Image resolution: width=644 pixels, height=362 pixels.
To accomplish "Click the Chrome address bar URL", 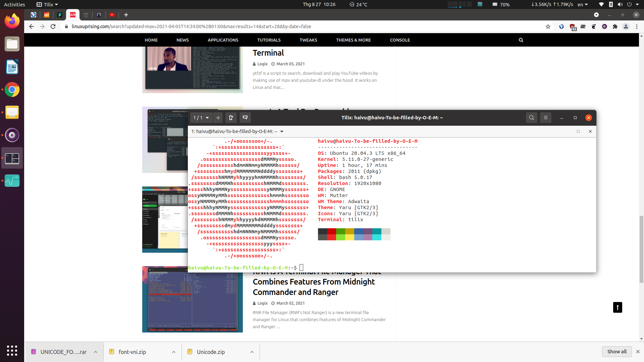I will [191, 26].
